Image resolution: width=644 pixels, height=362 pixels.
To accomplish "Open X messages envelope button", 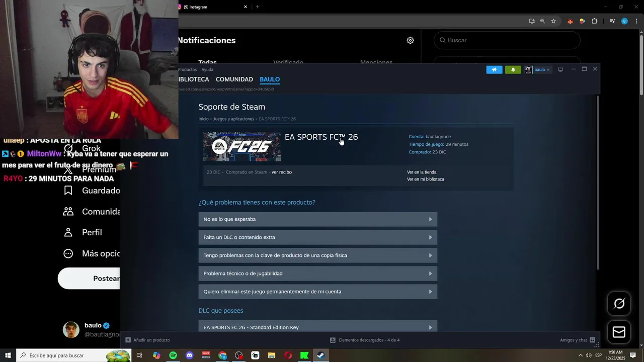I will [619, 332].
